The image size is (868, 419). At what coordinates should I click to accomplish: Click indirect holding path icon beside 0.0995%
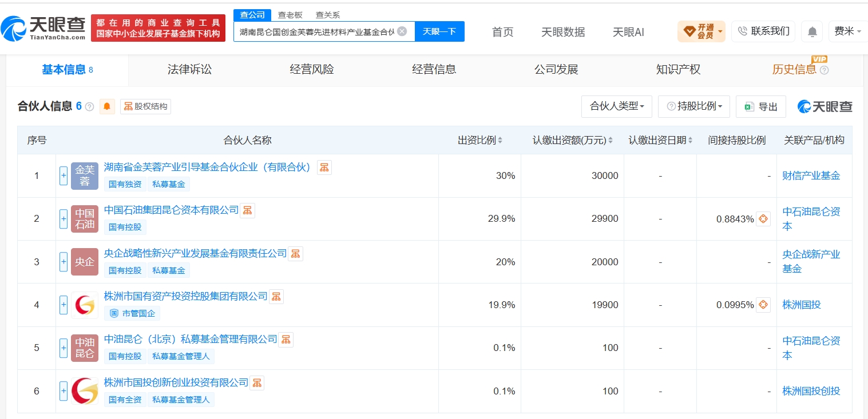tap(763, 305)
